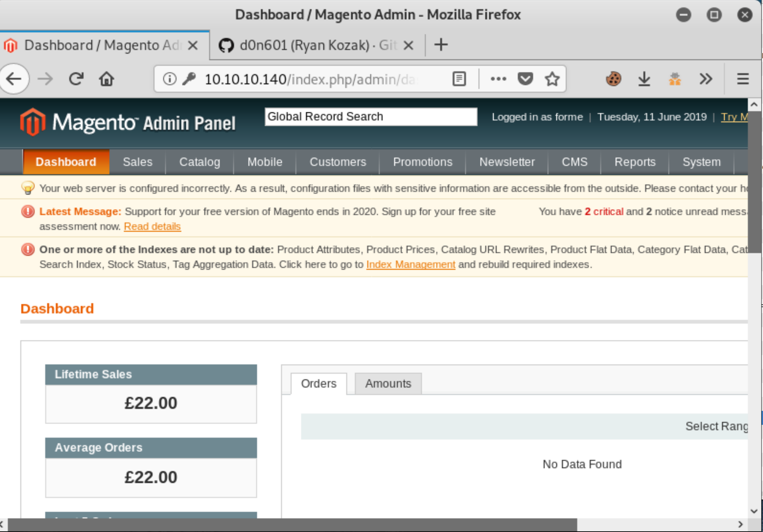Save page to Pocket
The height and width of the screenshot is (532, 763).
coord(525,79)
